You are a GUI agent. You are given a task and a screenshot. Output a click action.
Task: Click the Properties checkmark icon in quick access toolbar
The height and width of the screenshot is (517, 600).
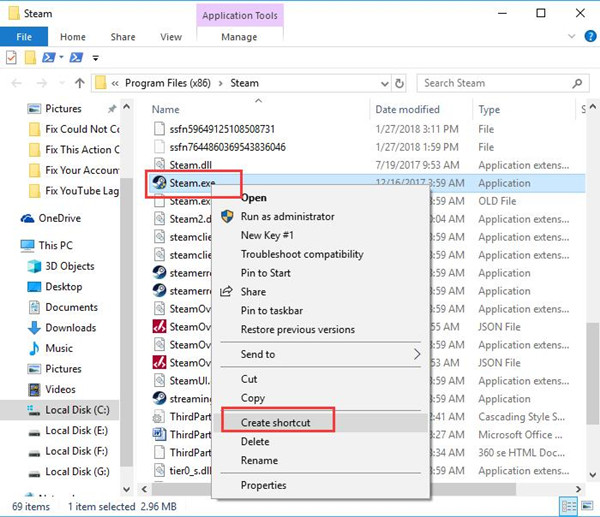[11, 58]
